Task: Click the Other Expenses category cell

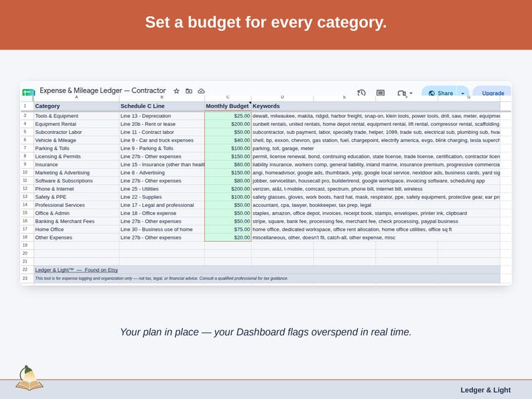Action: point(76,238)
